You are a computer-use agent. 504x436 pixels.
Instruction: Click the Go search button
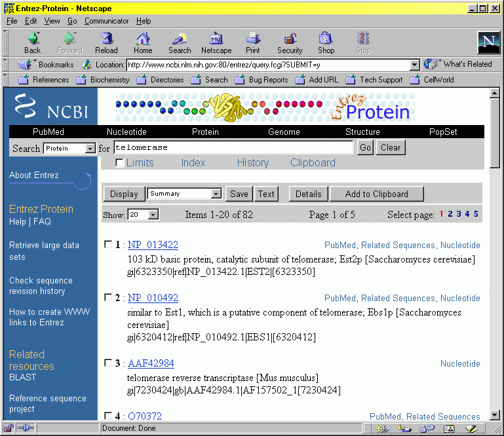365,147
